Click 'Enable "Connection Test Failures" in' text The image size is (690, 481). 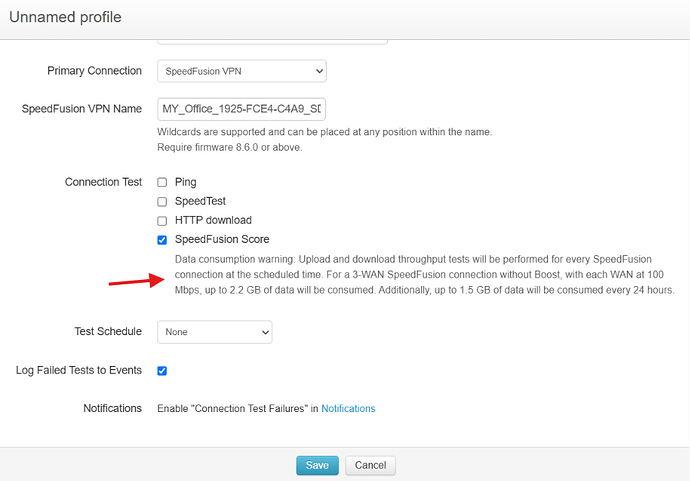click(238, 408)
